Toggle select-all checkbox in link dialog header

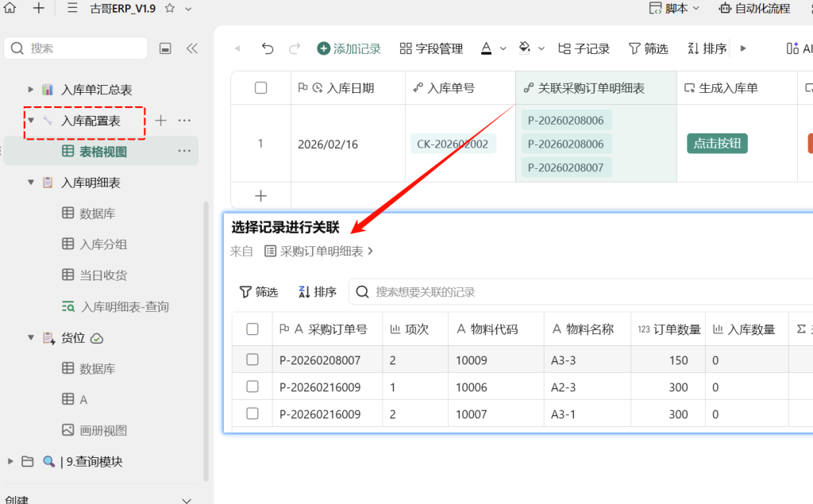pos(252,329)
